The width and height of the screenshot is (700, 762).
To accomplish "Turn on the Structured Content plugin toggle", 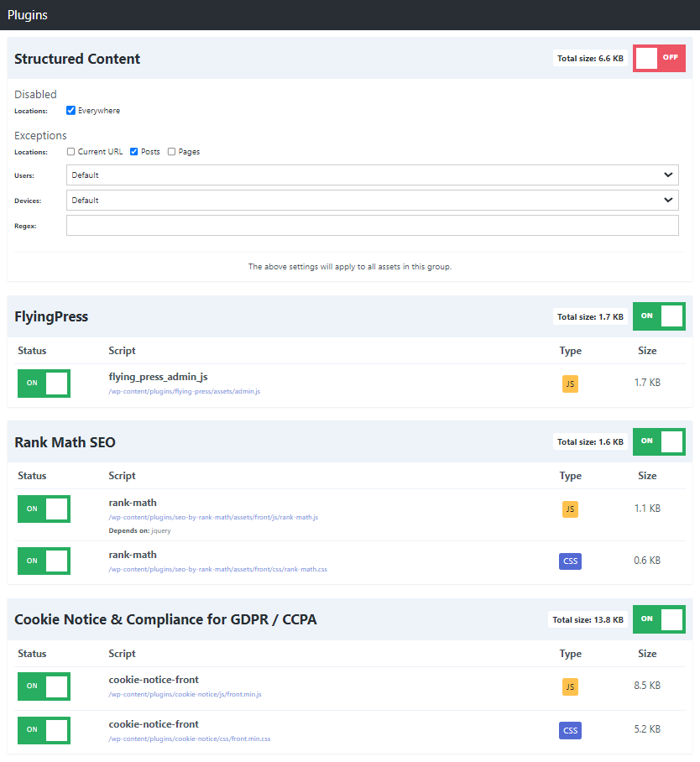I will click(x=659, y=58).
